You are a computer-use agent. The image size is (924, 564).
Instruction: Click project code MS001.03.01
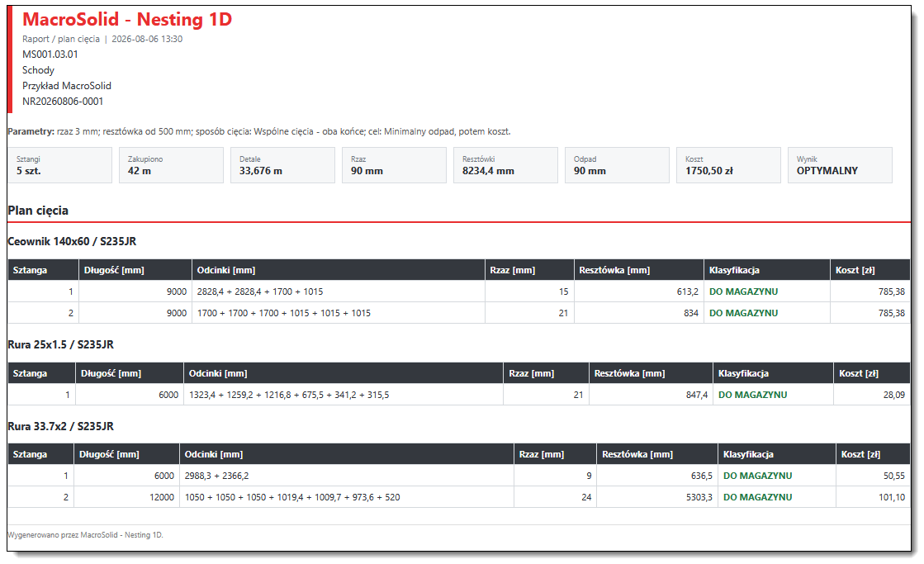point(50,55)
